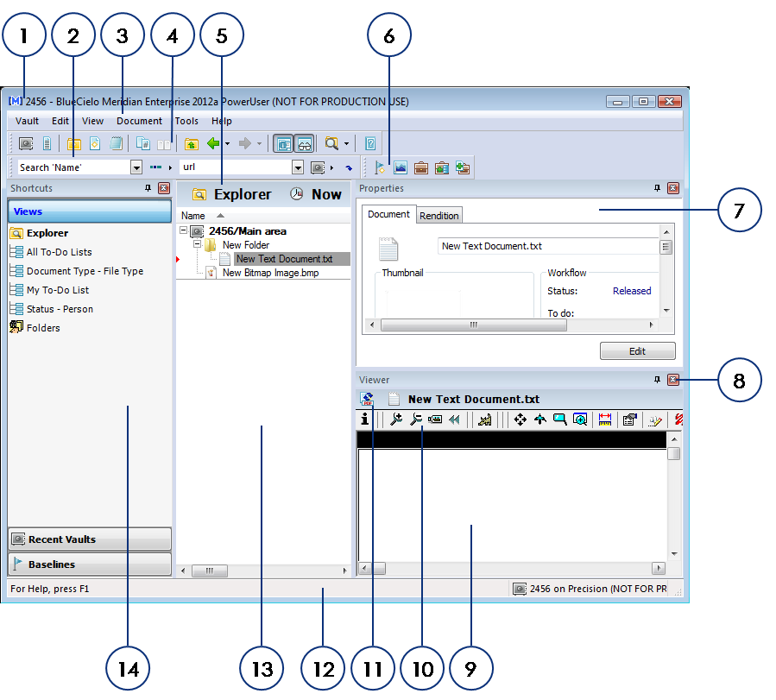Image resolution: width=776 pixels, height=700 pixels.
Task: Click the up-one-level folder icon
Action: click(192, 144)
